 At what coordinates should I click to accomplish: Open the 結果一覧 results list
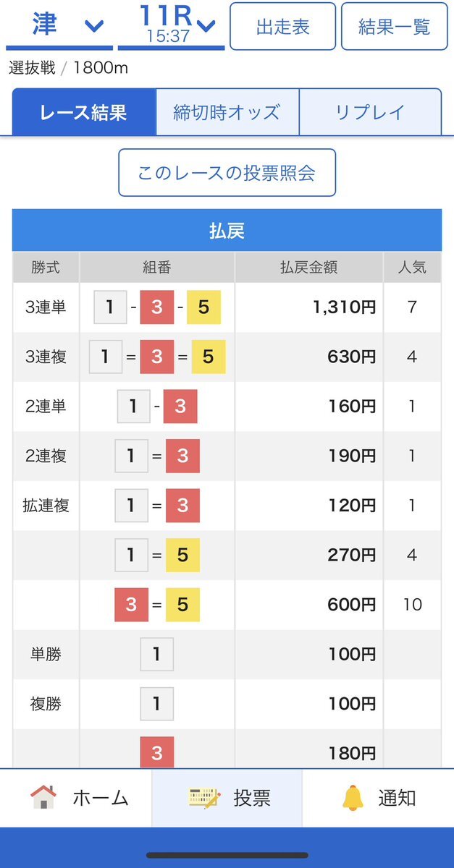394,27
